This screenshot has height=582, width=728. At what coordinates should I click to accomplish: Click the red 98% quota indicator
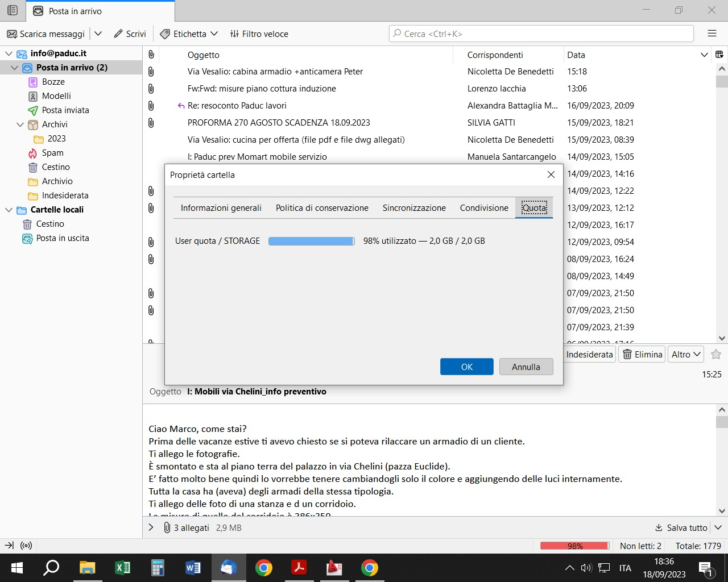574,546
